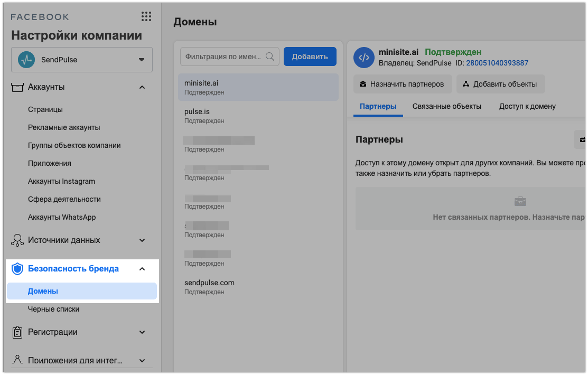Click the minisite.ai domain code icon
The width and height of the screenshot is (588, 375).
tap(364, 58)
